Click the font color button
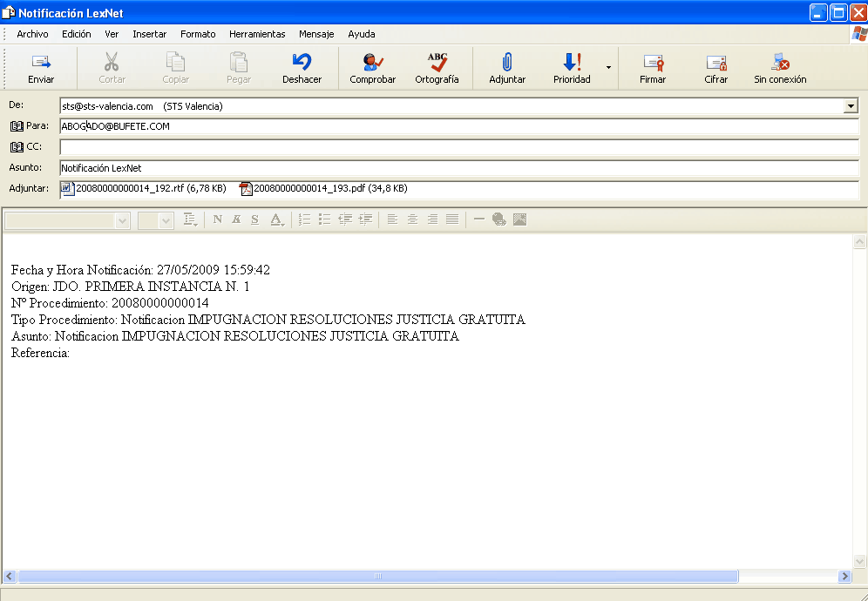 point(276,220)
